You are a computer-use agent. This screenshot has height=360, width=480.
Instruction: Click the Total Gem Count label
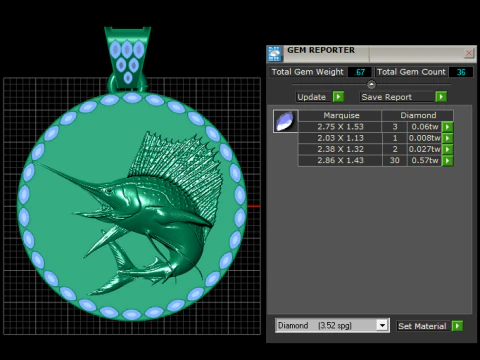click(411, 72)
